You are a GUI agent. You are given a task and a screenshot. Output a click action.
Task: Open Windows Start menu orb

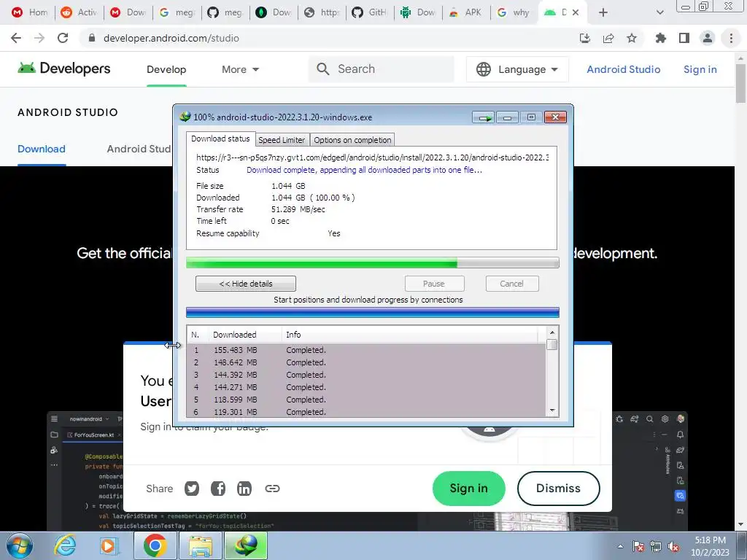(20, 545)
